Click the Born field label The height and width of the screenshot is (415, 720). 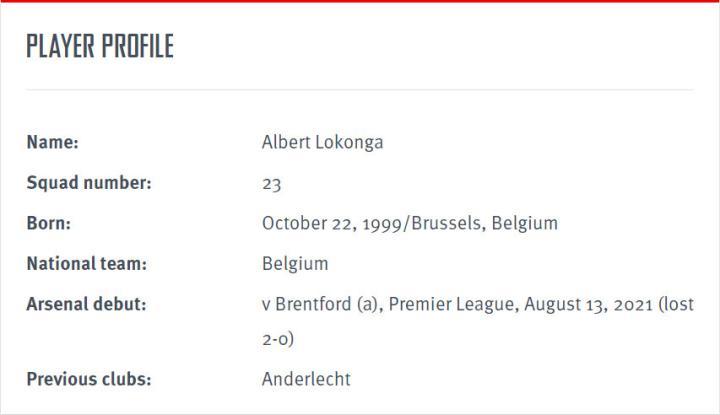48,223
